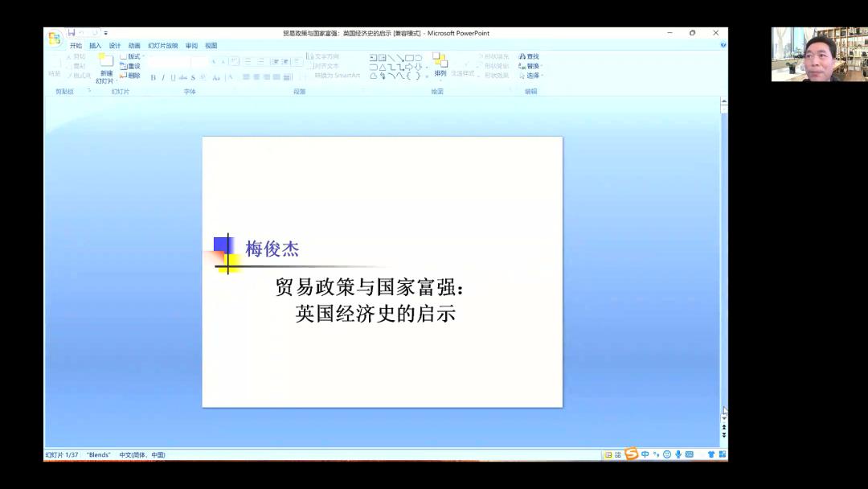868x489 pixels.
Task: Switch to the 视图 ribbon tab
Action: [x=211, y=45]
